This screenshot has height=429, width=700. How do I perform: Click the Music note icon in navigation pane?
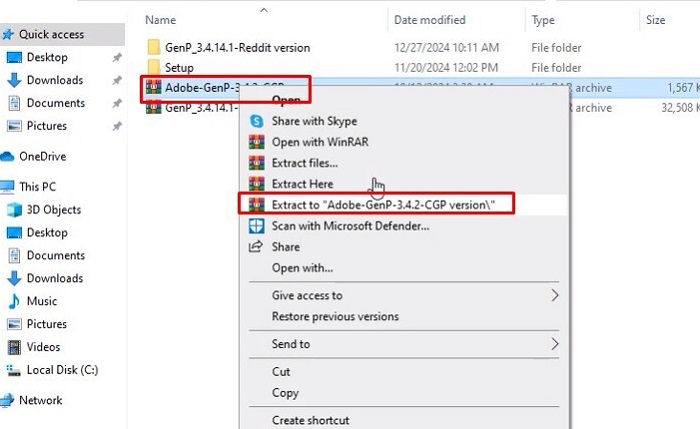14,301
